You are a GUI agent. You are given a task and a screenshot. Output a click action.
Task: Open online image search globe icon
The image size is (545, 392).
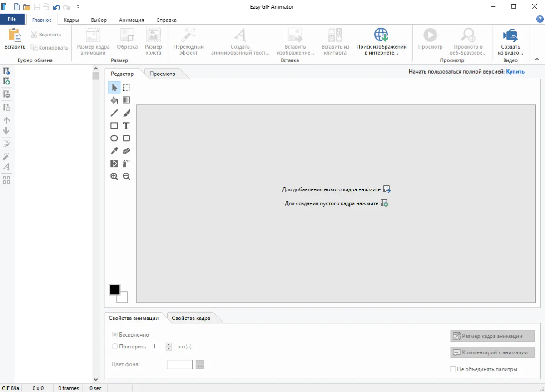(381, 35)
